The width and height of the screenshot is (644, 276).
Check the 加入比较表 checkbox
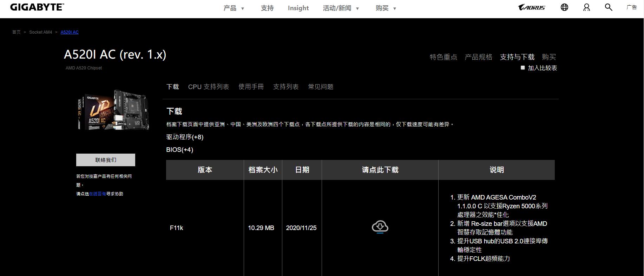pos(523,68)
